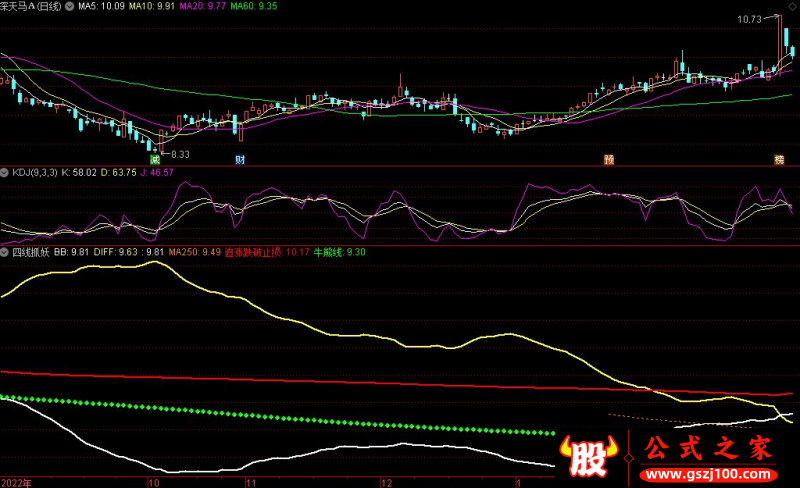Open the 四线抓妖 indicator dropdown arrow
This screenshot has height=488, width=800.
[5, 252]
